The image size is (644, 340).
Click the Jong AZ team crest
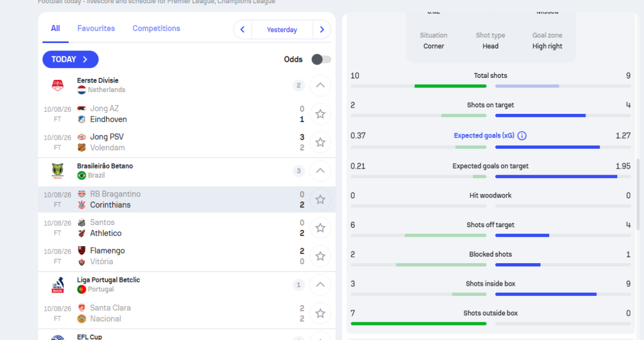[82, 108]
